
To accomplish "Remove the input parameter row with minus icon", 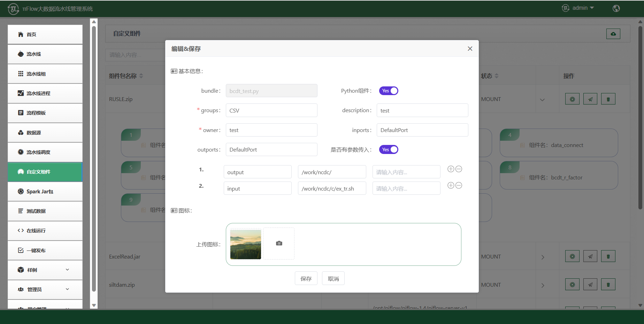I will pyautogui.click(x=459, y=185).
